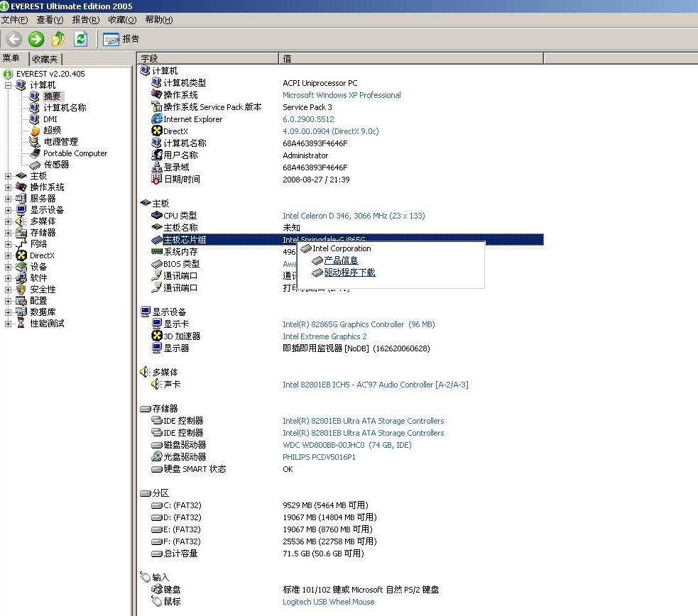Screen dimensions: 698x616
Task: Open the 文件(F) menu
Action: click(x=14, y=20)
